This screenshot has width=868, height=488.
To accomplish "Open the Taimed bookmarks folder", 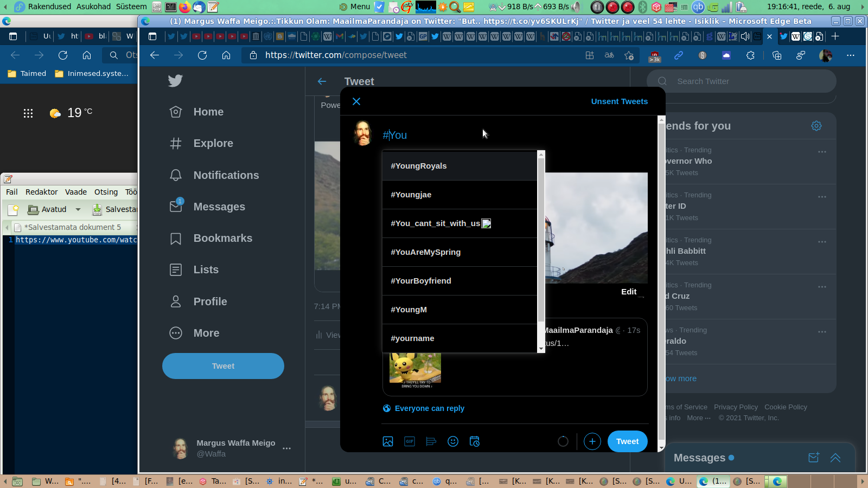I will (x=27, y=74).
